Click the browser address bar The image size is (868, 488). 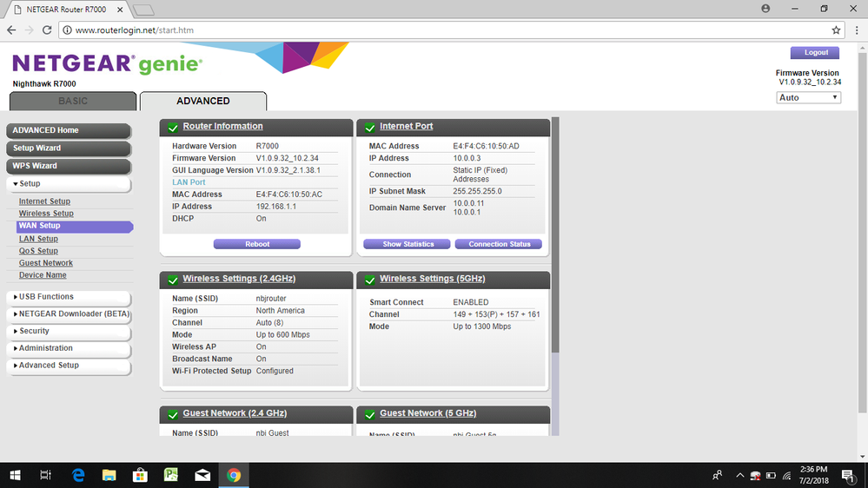pyautogui.click(x=434, y=30)
